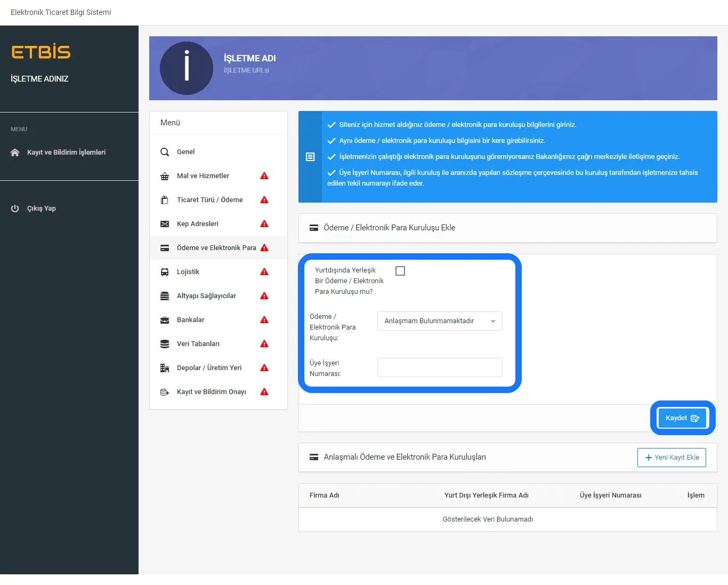Viewport: 728px width, 585px height.
Task: Open the Ödeme / Elektronik Para Kuruluşu dropdown
Action: coord(440,321)
